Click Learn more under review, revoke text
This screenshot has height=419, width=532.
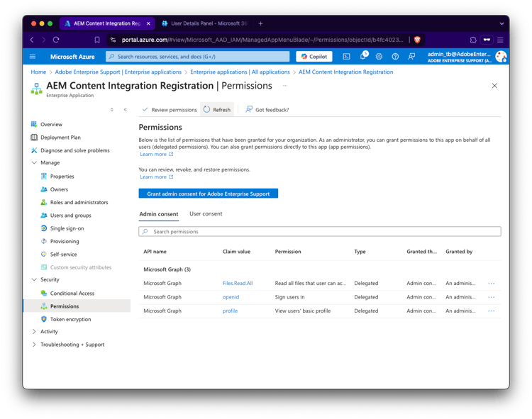(x=157, y=177)
